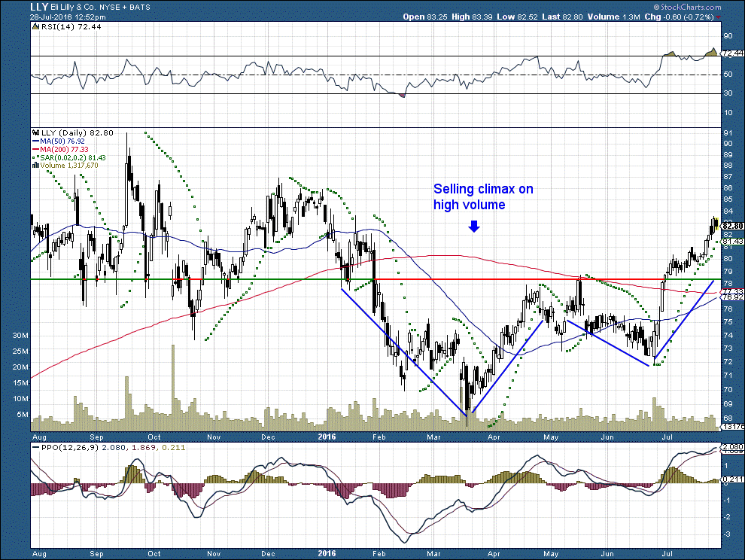The height and width of the screenshot is (560, 745).
Task: Click the blue down arrow under Selling climax
Action: [x=473, y=226]
